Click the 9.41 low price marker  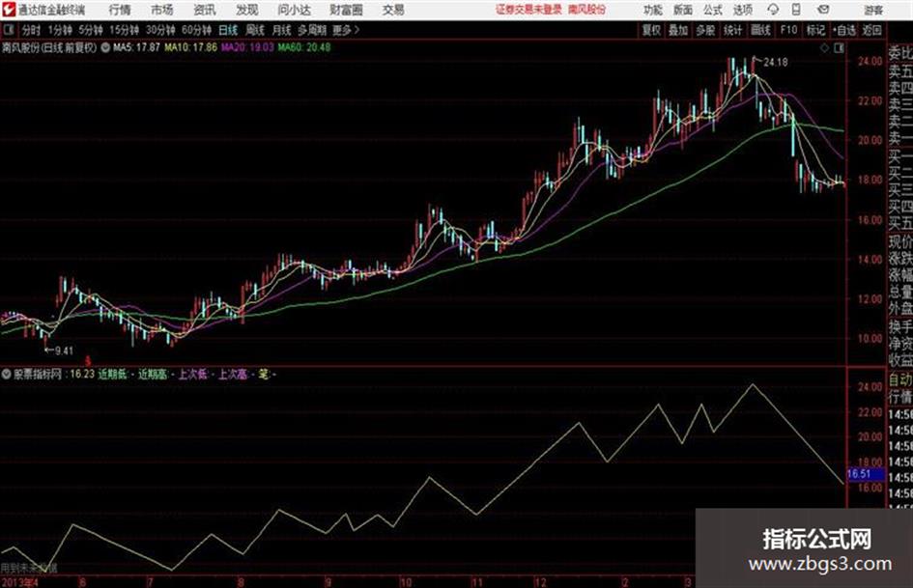tap(64, 350)
